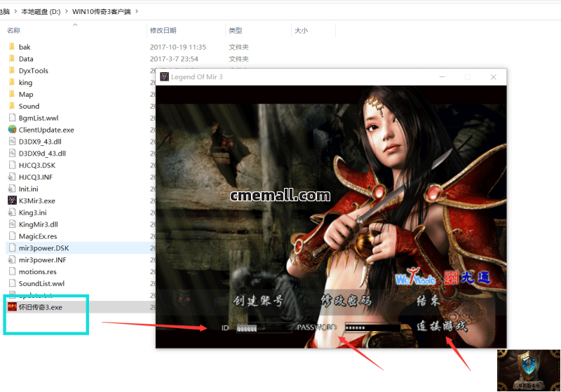Image resolution: width=561 pixels, height=392 pixels.
Task: Click the Legend Of Mir 3 title bar icon
Action: click(x=164, y=77)
